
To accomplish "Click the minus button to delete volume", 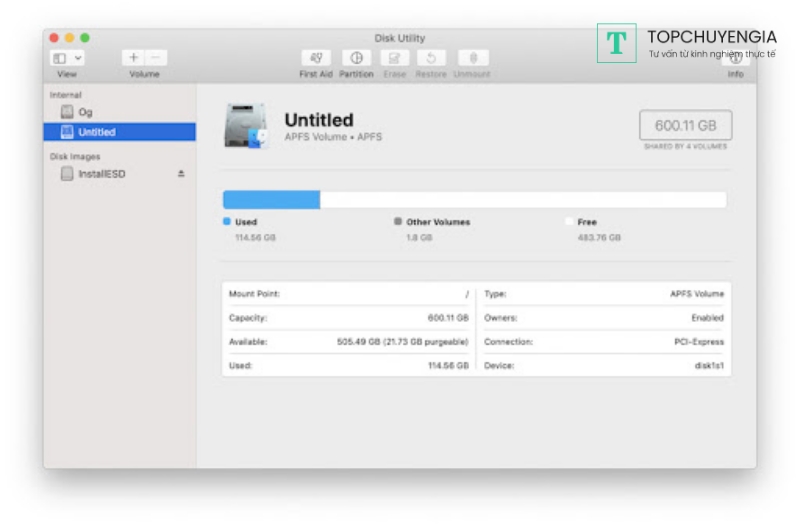I will [x=156, y=58].
